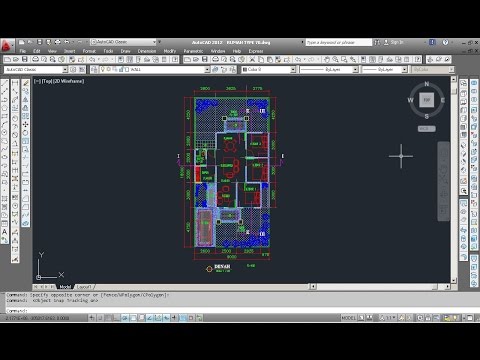Click the [2D Wireframe] visual style label
The image size is (480, 360).
point(69,81)
